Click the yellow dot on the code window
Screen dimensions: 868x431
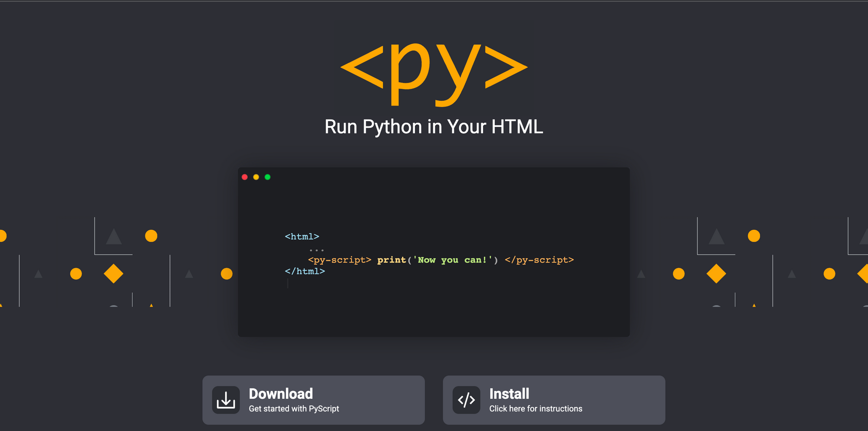[x=256, y=177]
